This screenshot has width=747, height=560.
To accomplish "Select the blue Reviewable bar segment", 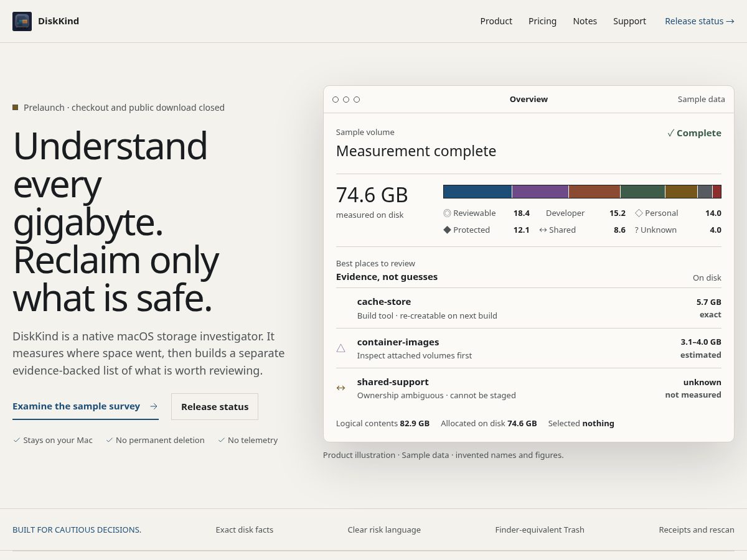I will tap(477, 192).
